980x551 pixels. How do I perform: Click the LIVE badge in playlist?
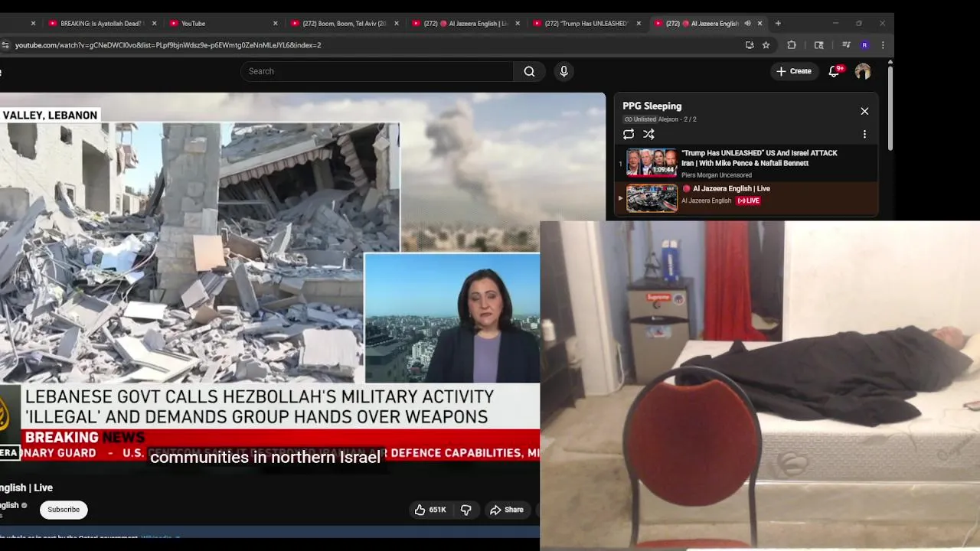click(x=748, y=201)
